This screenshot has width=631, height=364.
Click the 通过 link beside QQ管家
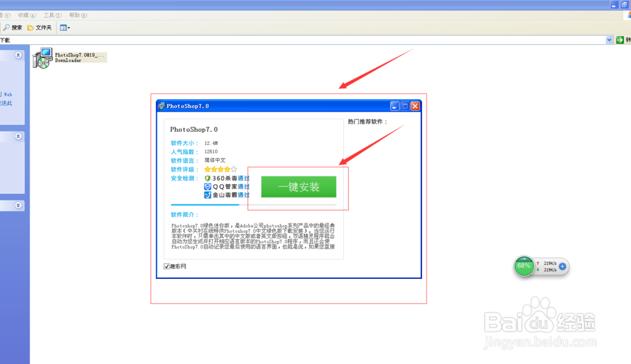[x=244, y=187]
